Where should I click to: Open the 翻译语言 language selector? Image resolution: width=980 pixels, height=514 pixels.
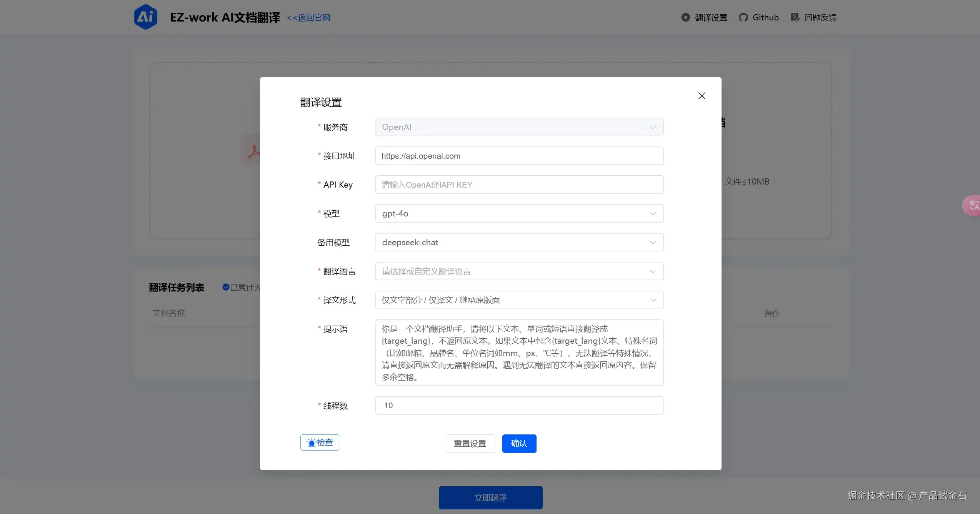(519, 271)
